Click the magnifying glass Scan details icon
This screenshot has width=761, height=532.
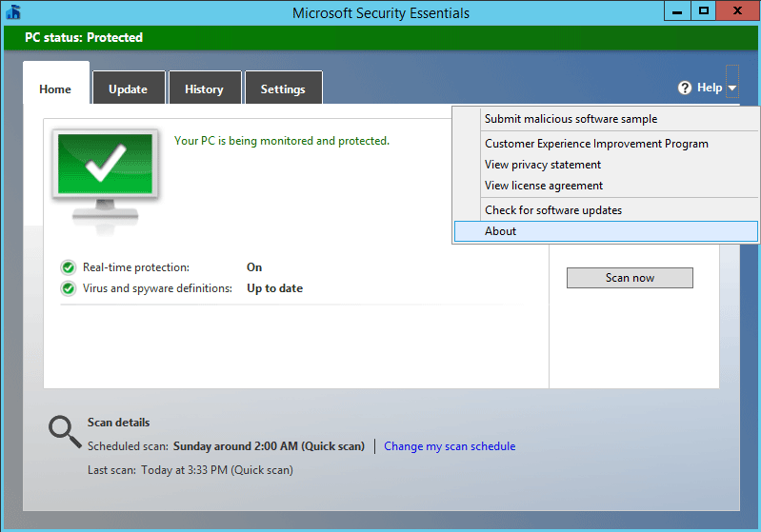(x=65, y=432)
